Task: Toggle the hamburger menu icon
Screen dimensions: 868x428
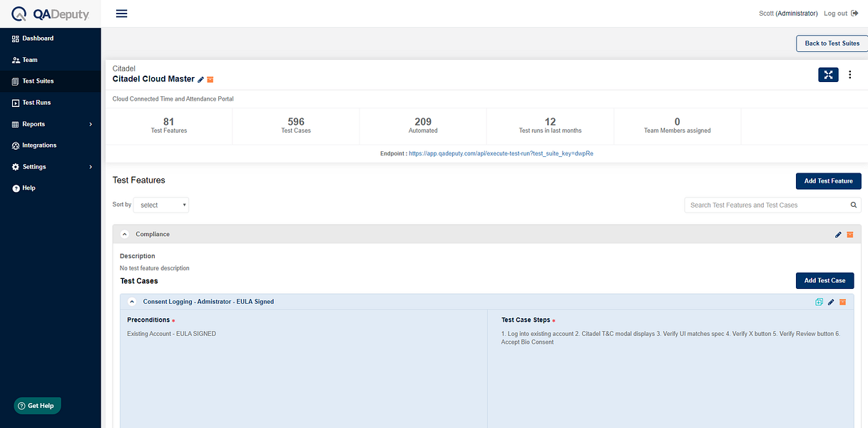Action: (x=121, y=14)
